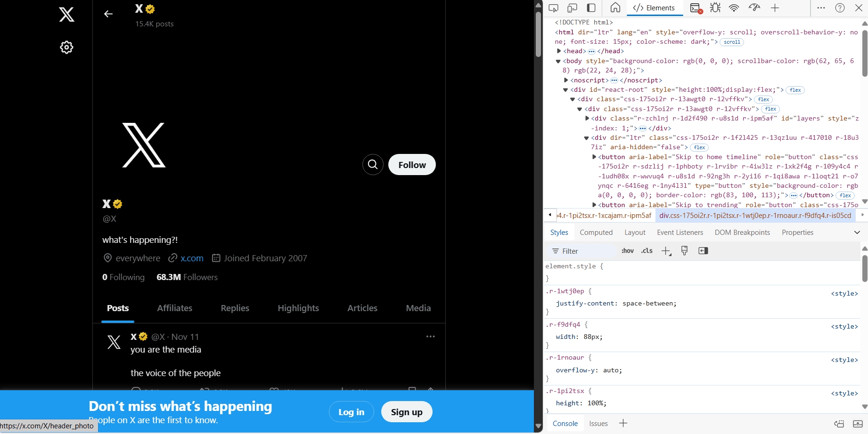Open the Performance gauge tool icon
868x434 pixels.
tap(754, 8)
